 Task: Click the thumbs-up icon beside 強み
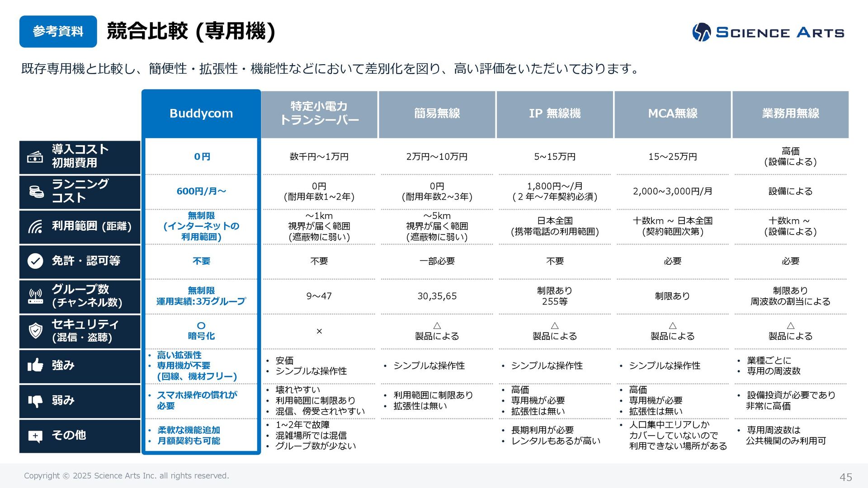[35, 365]
